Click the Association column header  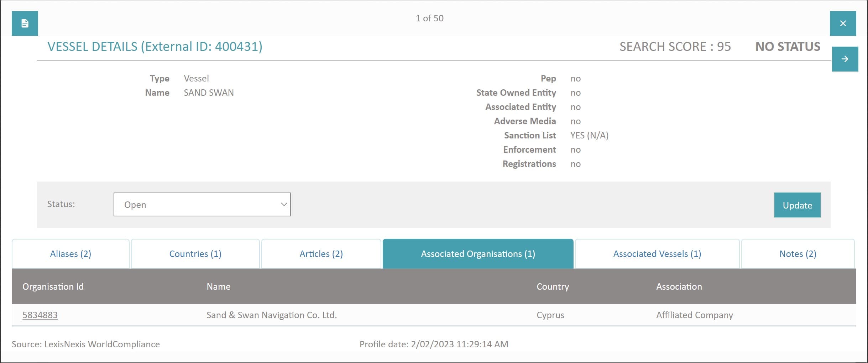pos(679,286)
